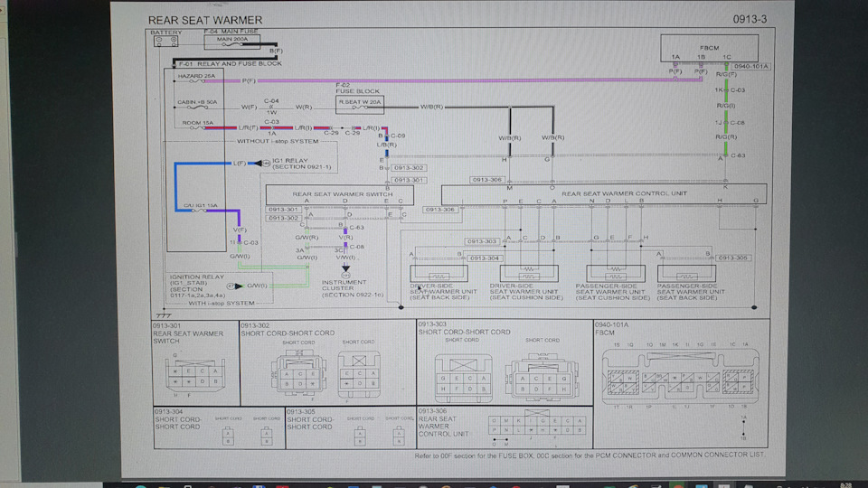This screenshot has height=488, width=868.
Task: Click the 'ROOM 15A' fuse label
Action: point(198,123)
